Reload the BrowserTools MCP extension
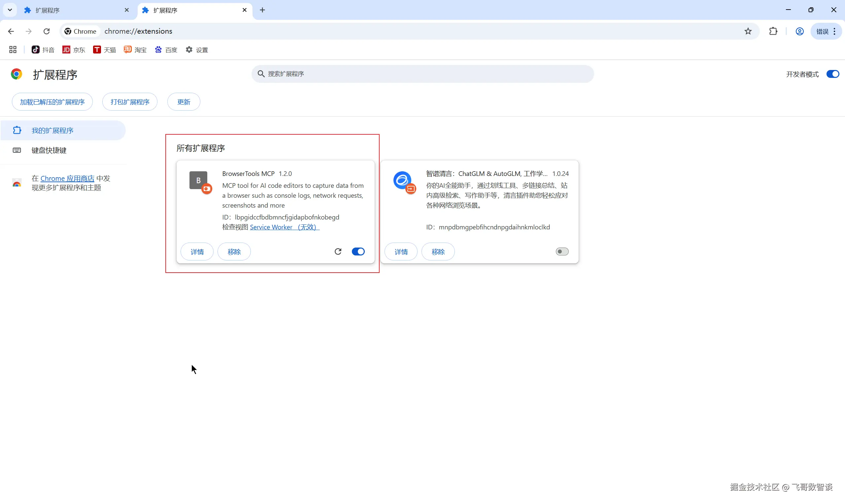This screenshot has width=845, height=504. coord(338,251)
